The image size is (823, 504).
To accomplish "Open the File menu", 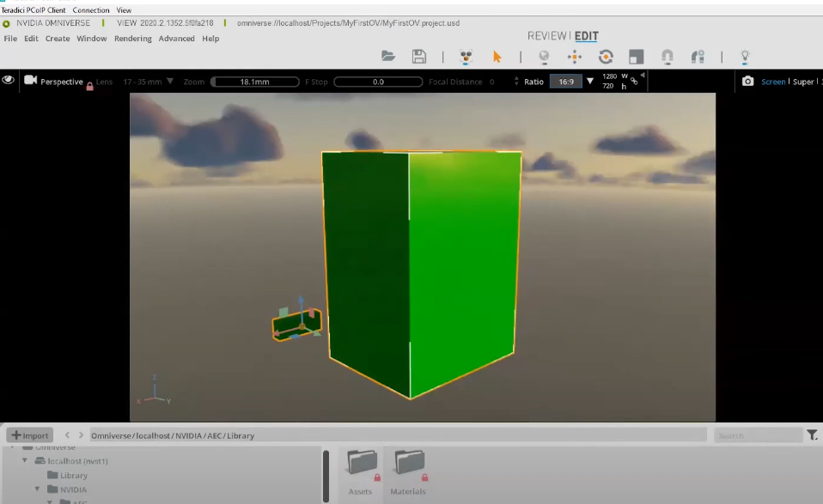I will (10, 39).
